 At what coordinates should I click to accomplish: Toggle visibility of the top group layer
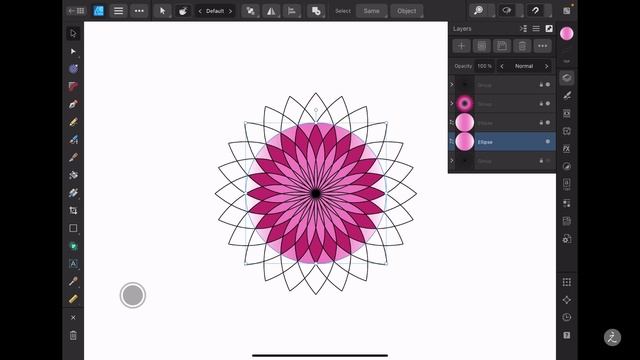[548, 84]
